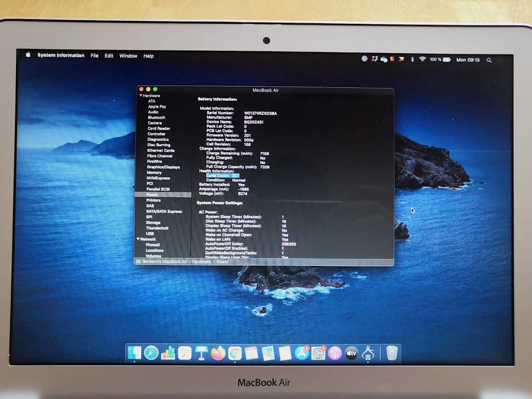532x399 pixels.
Task: Click the System Information icon in the Dock
Action: click(x=368, y=353)
